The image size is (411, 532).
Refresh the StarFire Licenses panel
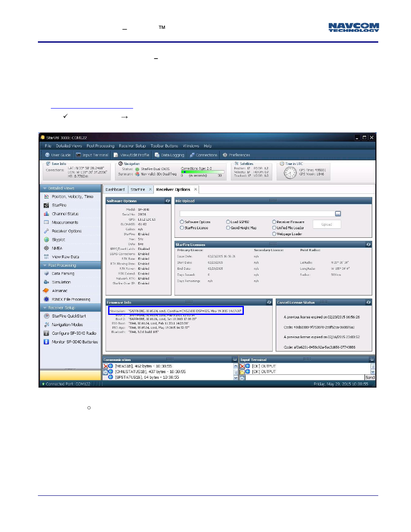pyautogui.click(x=368, y=245)
